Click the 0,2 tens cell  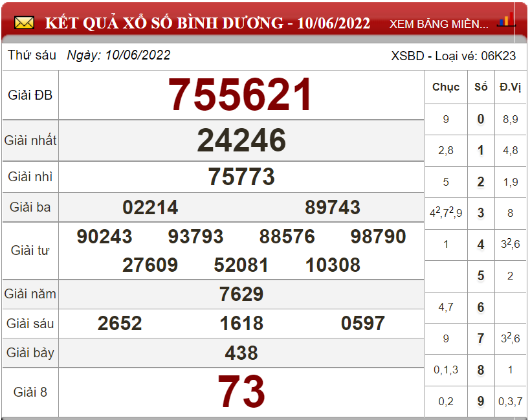click(x=446, y=401)
